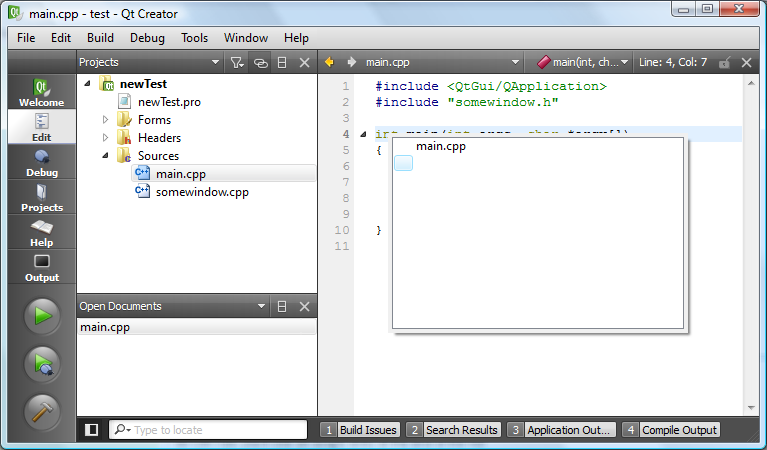Build the project with the hammer icon
Screen dimensions: 767x450
coord(42,412)
